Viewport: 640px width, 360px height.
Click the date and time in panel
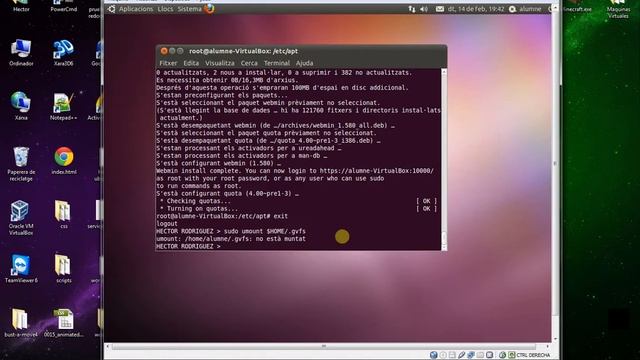pos(476,9)
